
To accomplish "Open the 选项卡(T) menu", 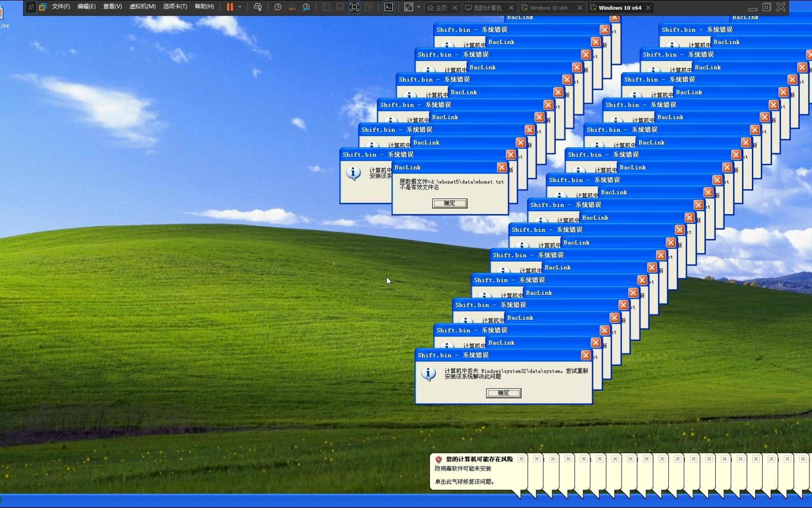I will click(x=175, y=7).
